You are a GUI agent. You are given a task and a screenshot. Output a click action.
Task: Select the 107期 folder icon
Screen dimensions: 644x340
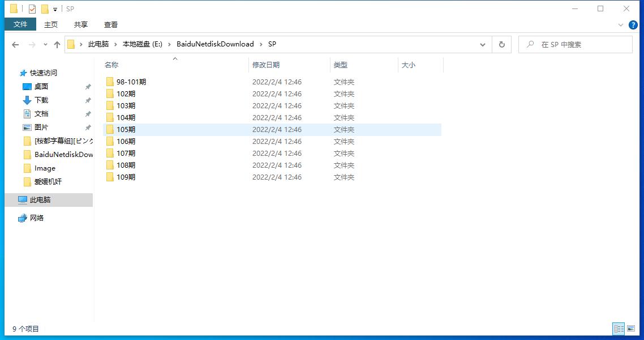coord(110,154)
